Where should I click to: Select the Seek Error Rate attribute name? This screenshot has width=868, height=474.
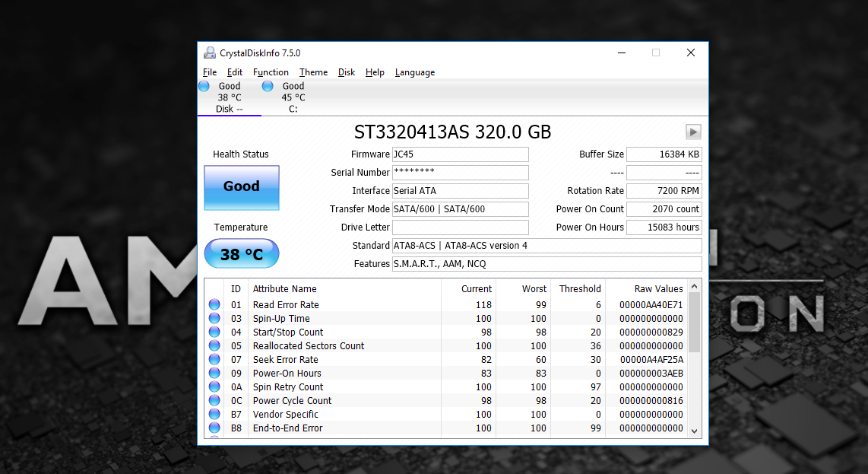(x=286, y=359)
